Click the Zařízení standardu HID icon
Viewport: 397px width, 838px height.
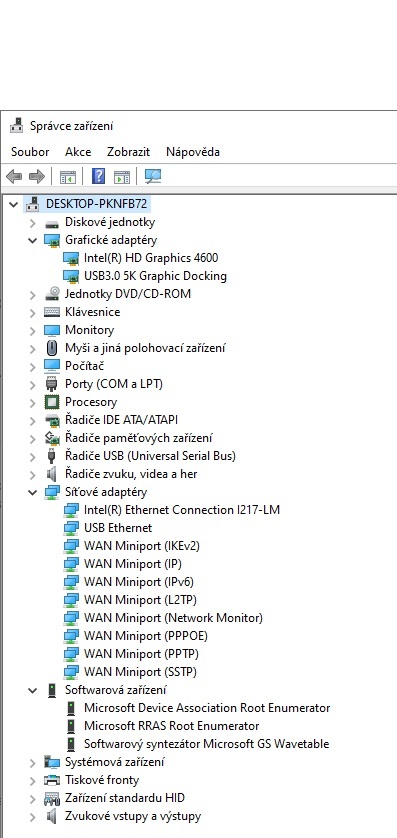pos(52,798)
